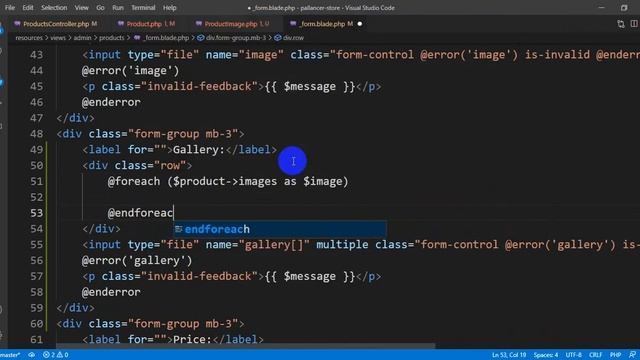This screenshot has width=640, height=360.
Task: Open the div.form-group.mb-3 breadcrumb
Action: point(236,38)
